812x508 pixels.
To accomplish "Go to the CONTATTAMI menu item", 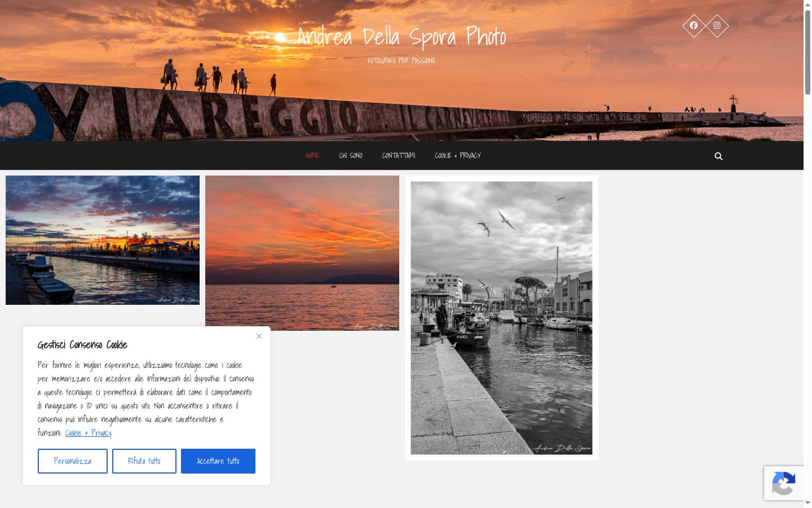I will point(399,155).
